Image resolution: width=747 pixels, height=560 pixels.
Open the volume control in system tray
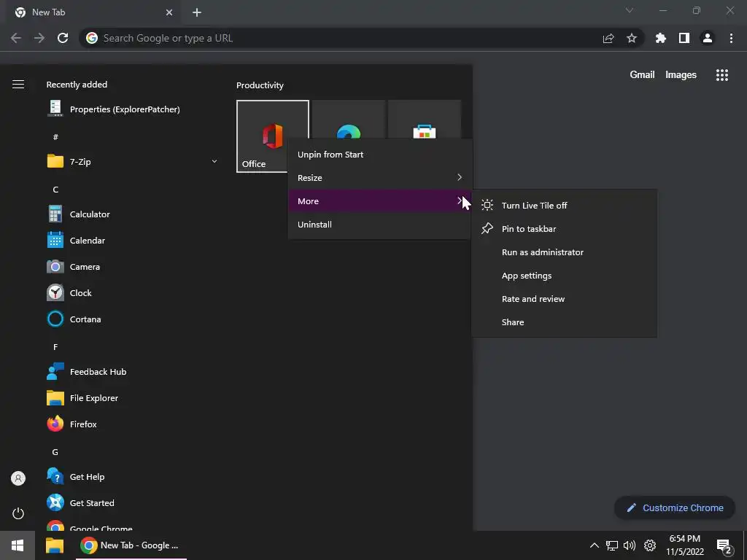[630, 545]
